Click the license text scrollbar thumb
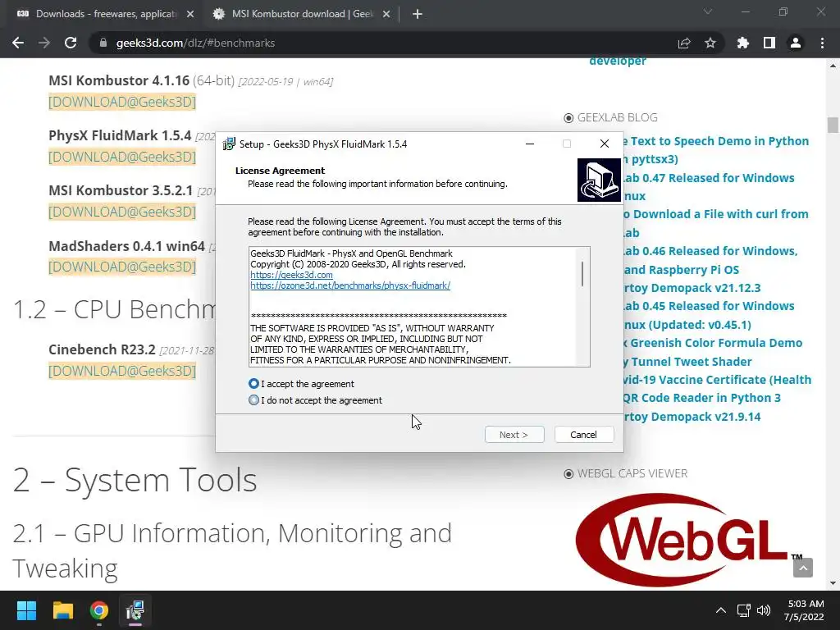The height and width of the screenshot is (630, 840). (582, 274)
